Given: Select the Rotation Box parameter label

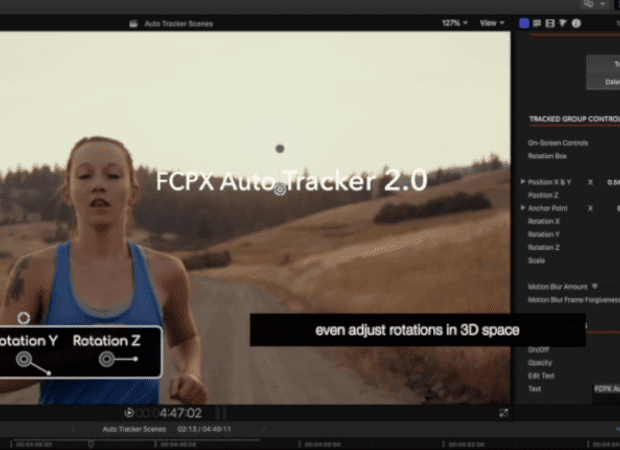Looking at the screenshot, I should pos(547,156).
